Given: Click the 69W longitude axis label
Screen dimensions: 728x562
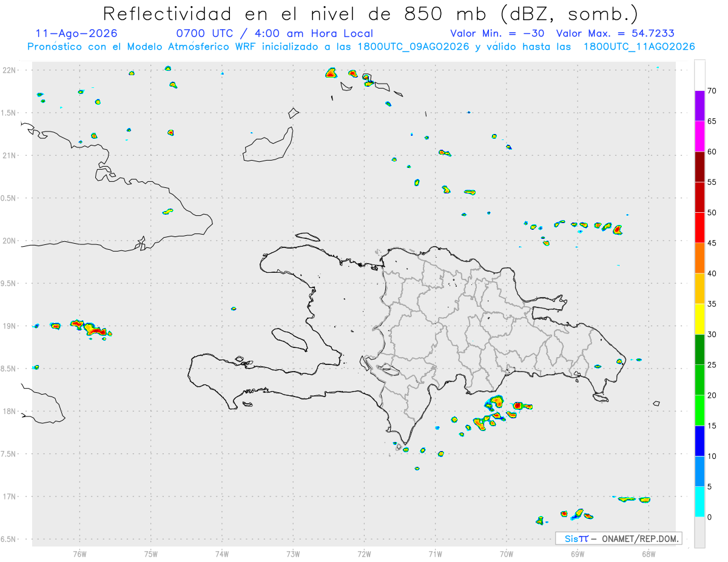Looking at the screenshot, I should (578, 554).
